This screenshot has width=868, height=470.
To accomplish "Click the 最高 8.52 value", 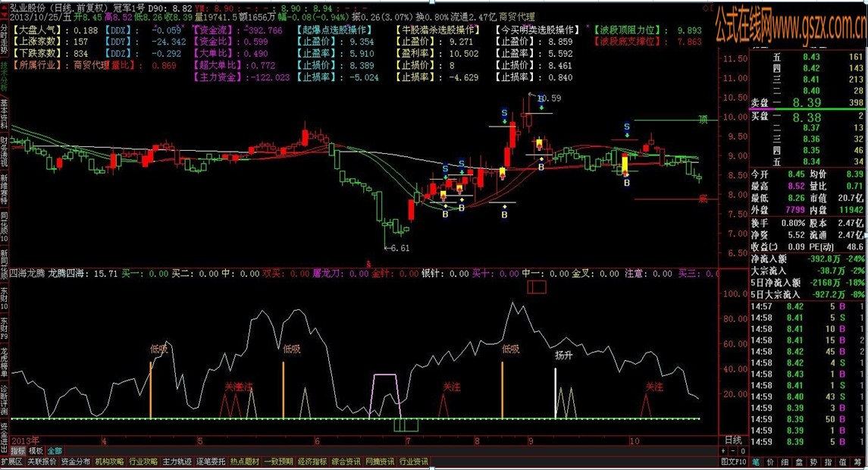I will pos(796,186).
